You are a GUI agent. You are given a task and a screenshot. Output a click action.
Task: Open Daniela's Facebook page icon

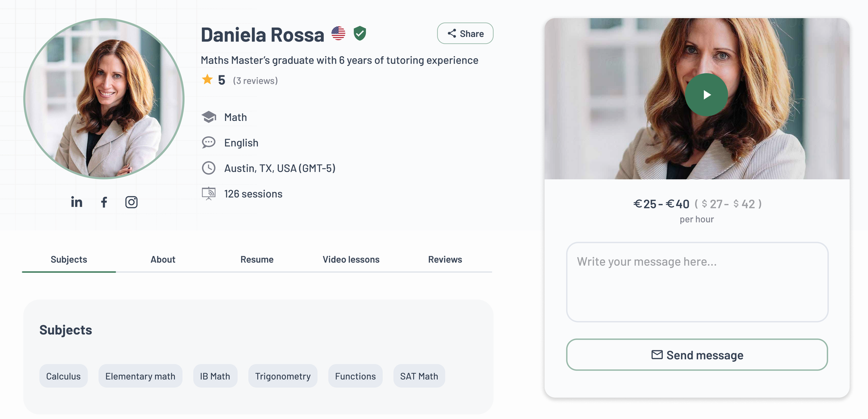click(104, 202)
